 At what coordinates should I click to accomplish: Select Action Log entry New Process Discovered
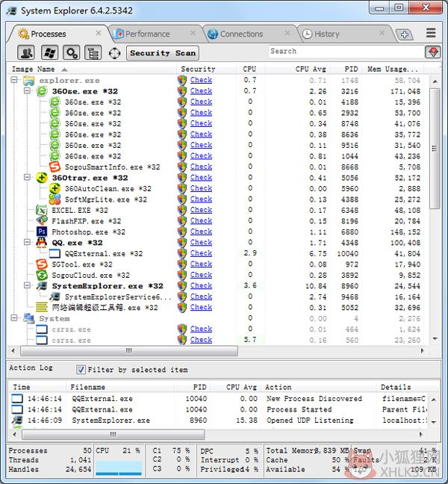[x=219, y=399]
